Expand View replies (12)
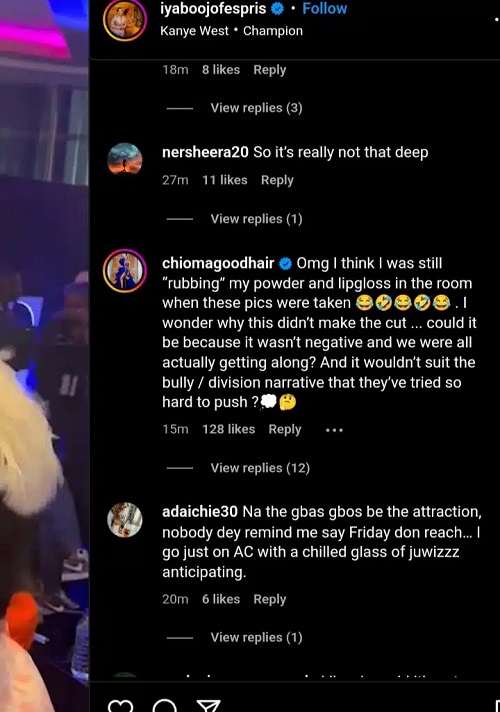500x712 pixels. 260,468
